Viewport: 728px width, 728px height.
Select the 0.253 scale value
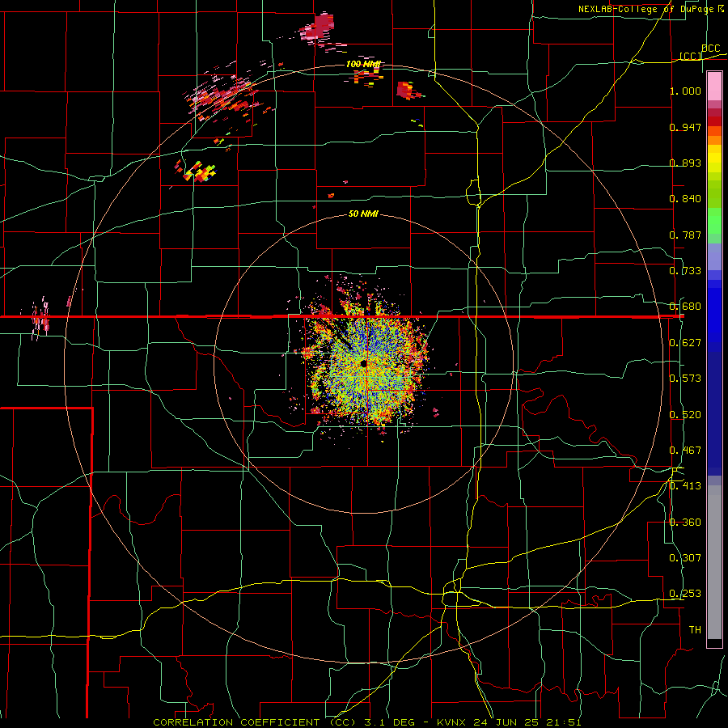(685, 594)
